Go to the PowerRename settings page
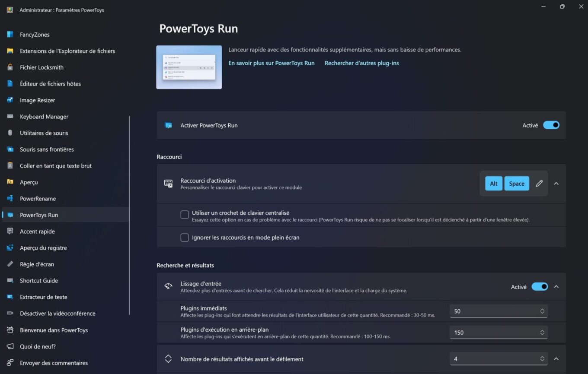588x374 pixels. 65,199
